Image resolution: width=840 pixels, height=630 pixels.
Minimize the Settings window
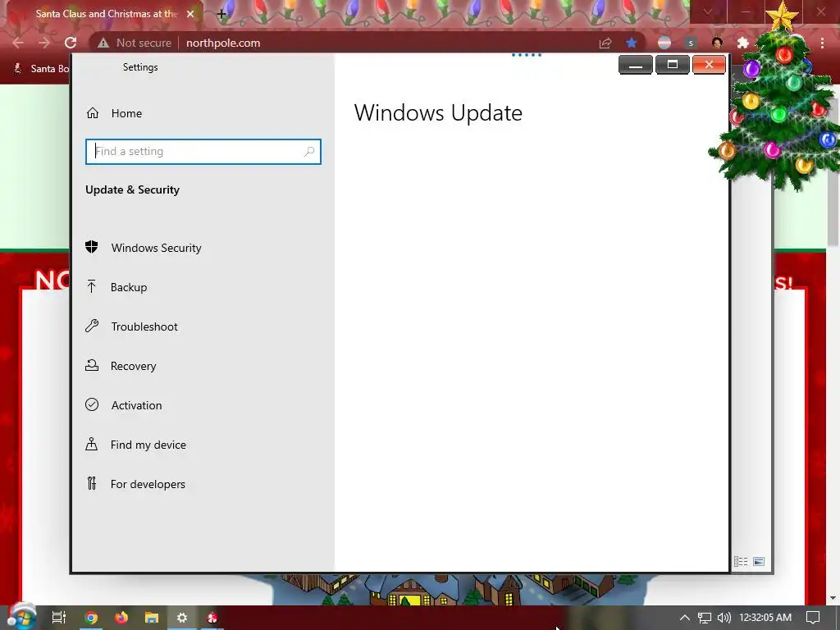[636, 65]
